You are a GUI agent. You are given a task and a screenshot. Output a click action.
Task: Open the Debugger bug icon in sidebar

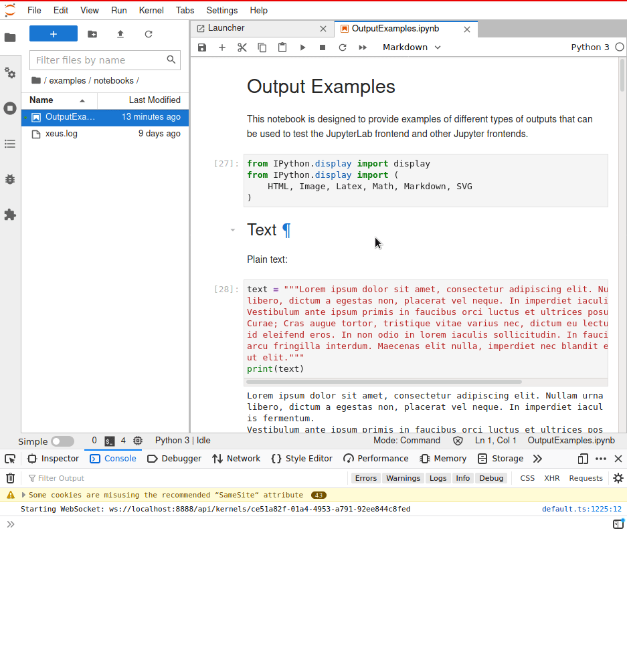pos(10,179)
